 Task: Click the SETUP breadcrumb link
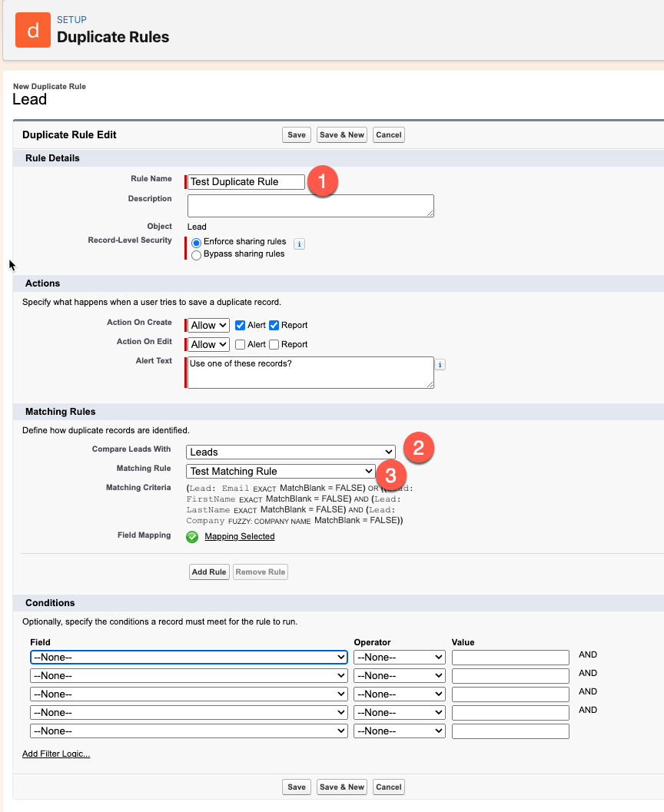click(71, 20)
